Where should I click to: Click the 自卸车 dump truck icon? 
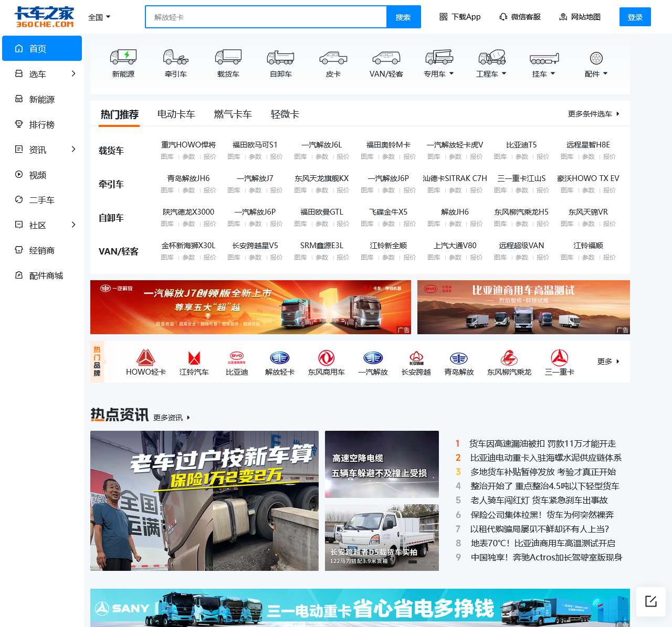point(281,57)
